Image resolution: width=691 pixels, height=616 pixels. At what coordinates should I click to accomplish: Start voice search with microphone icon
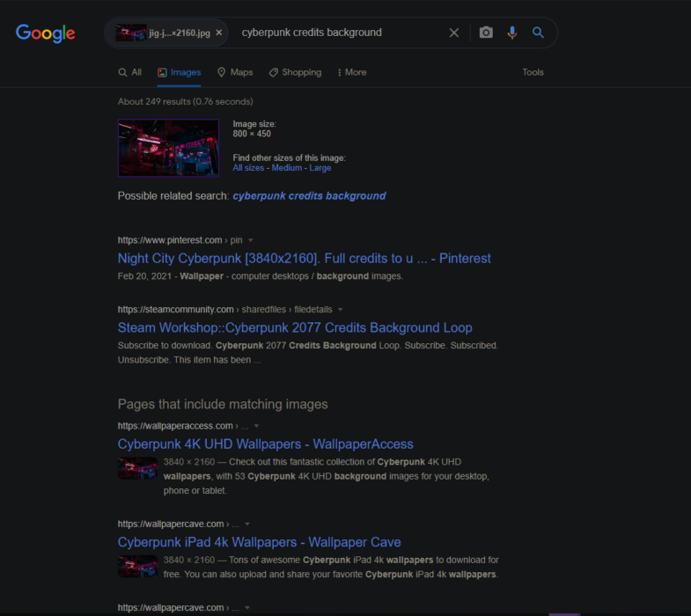point(512,33)
